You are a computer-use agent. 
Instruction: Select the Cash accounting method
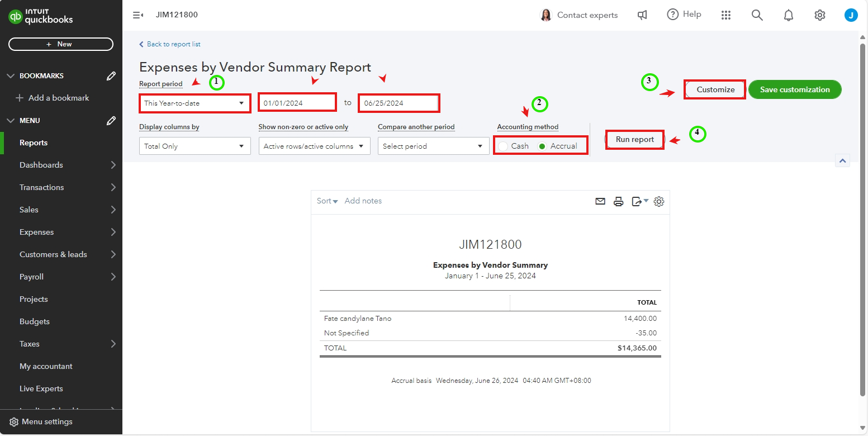coord(504,146)
